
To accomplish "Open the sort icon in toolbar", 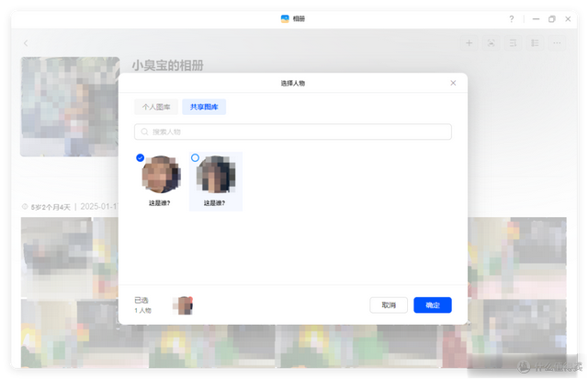I will [x=513, y=43].
